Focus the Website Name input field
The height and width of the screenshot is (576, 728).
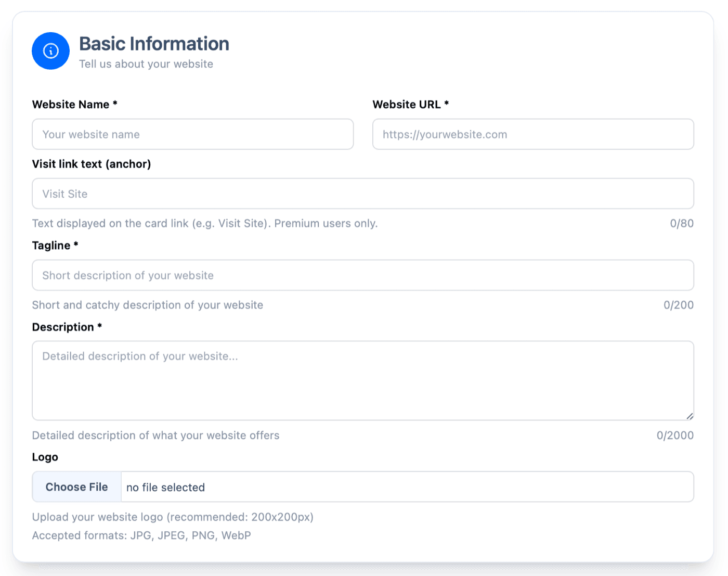point(193,134)
